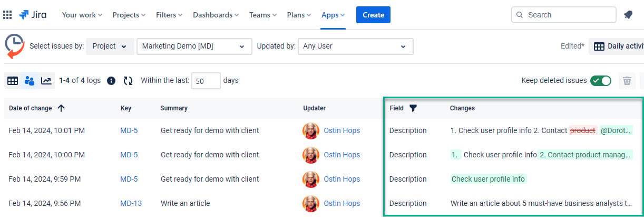This screenshot has height=217, width=644.
Task: Open the Teams menu
Action: coord(264,15)
